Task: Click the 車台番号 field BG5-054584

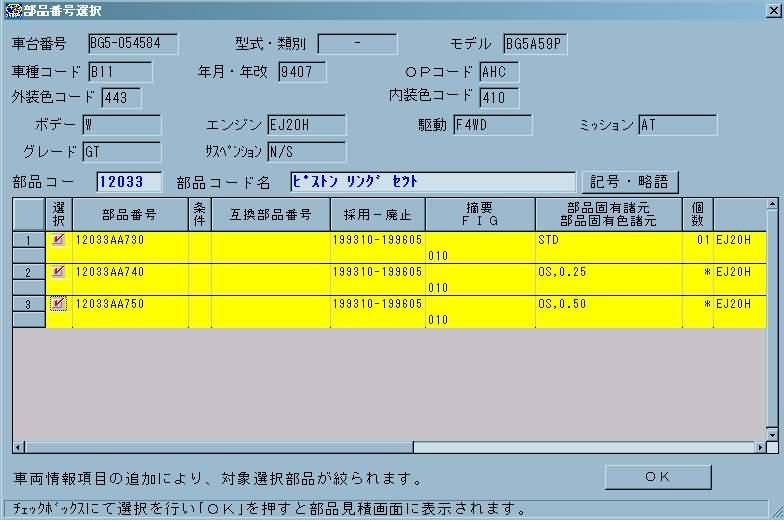Action: pyautogui.click(x=132, y=44)
